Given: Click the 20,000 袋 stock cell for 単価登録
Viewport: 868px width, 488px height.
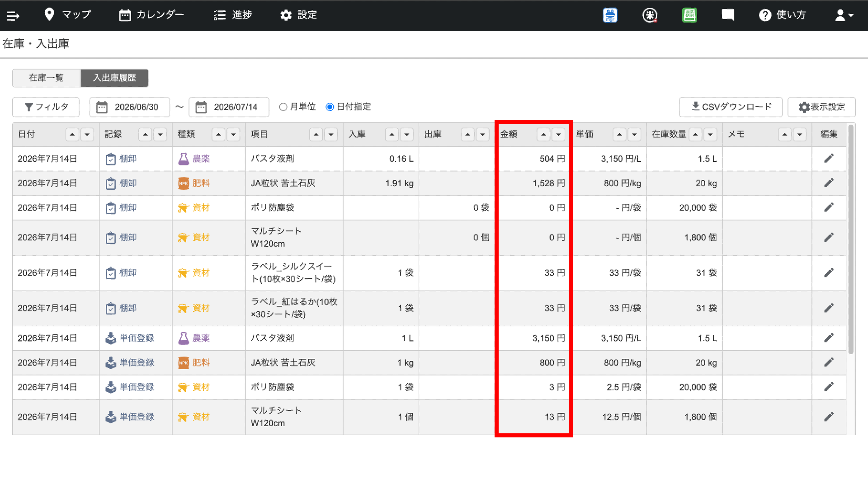Looking at the screenshot, I should point(684,387).
